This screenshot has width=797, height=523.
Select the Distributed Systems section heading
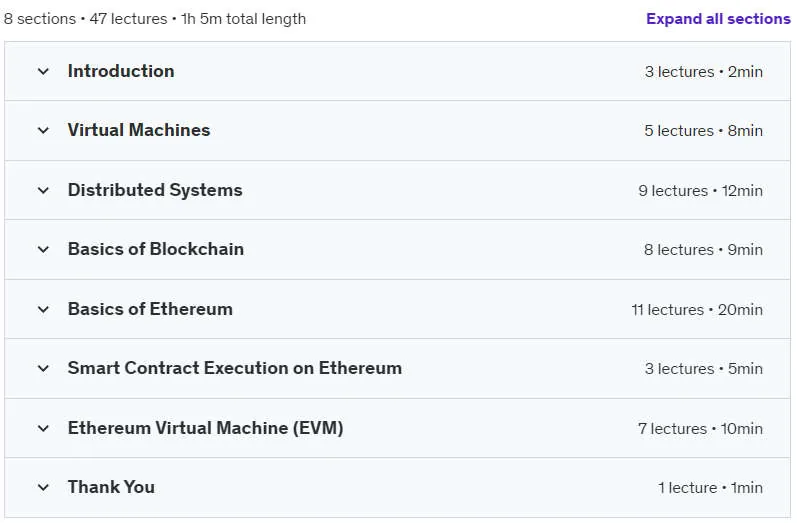[x=155, y=190]
